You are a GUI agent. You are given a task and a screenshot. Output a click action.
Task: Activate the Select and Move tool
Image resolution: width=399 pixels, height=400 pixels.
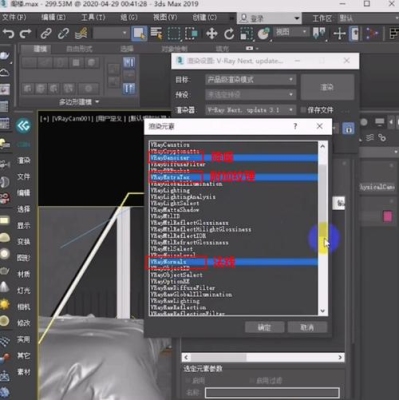click(211, 34)
